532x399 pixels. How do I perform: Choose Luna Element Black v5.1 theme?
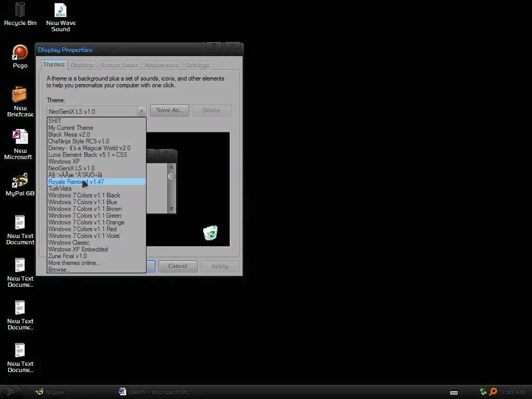(96, 155)
